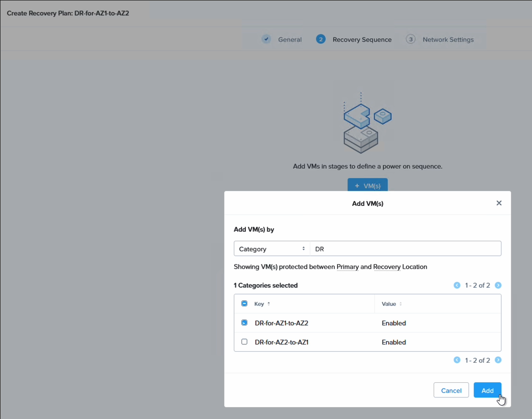Select the DR-for-AZ1-to-AZ2 key text
The image size is (532, 419).
(x=281, y=323)
